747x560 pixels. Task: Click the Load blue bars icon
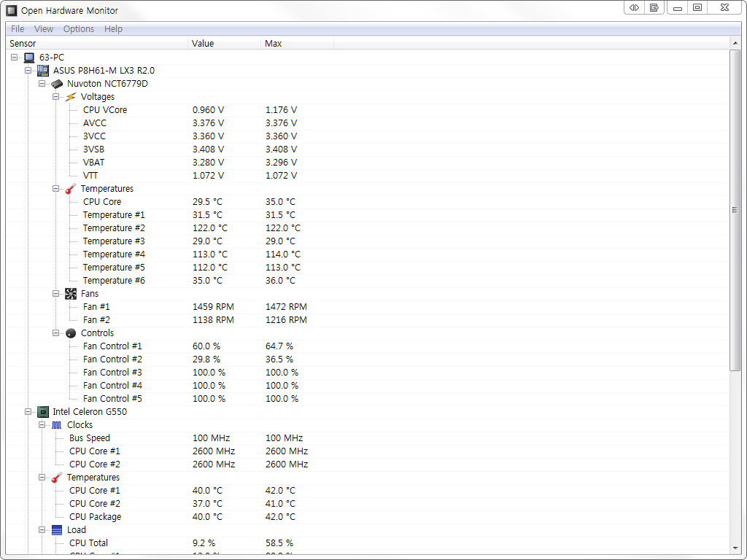click(57, 530)
